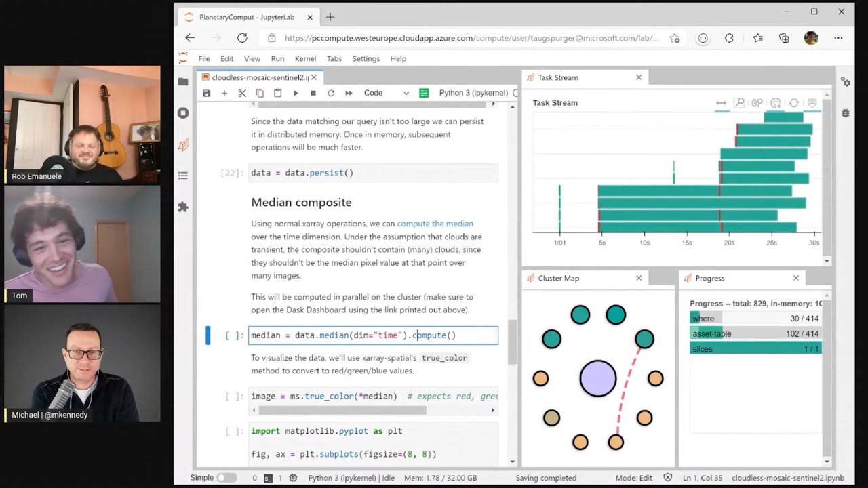Select Box Zoom tool in Task Stream

[739, 103]
